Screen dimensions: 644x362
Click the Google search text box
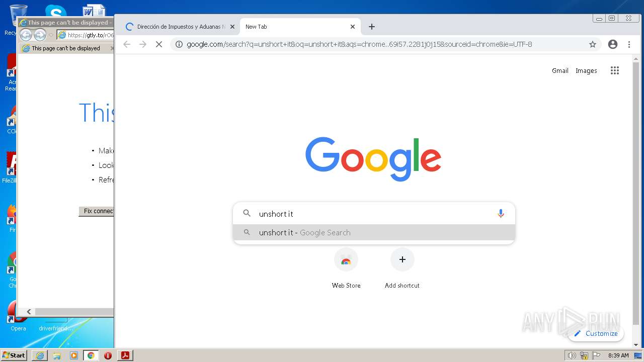pyautogui.click(x=374, y=214)
